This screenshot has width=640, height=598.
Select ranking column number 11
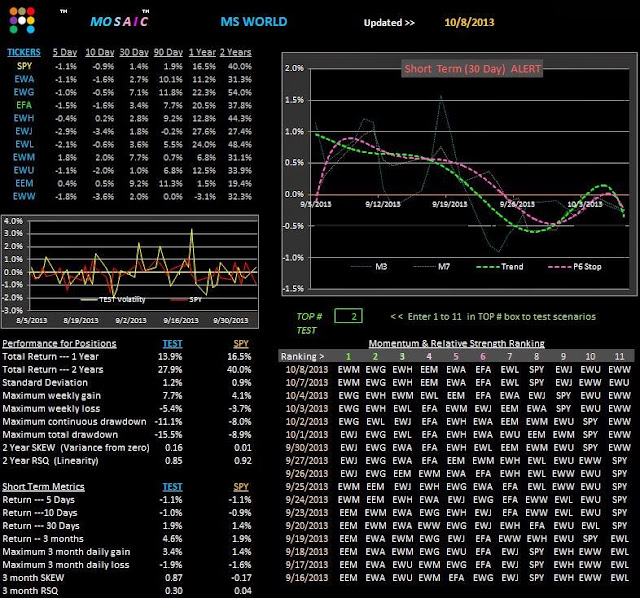pos(619,357)
